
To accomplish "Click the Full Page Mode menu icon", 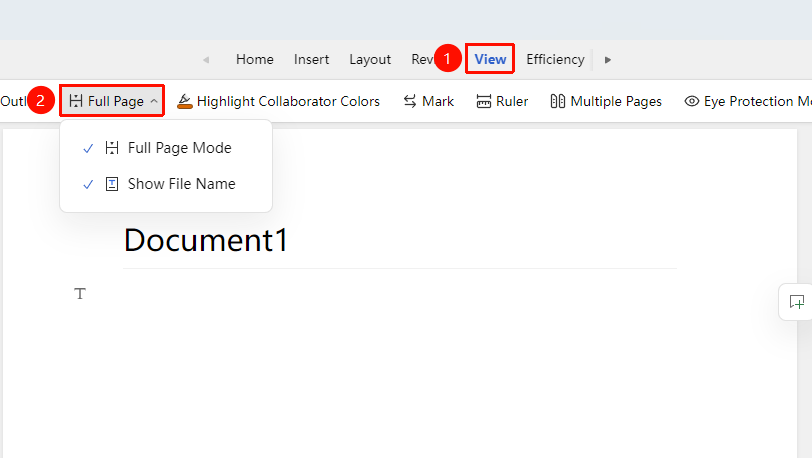I will coord(112,148).
